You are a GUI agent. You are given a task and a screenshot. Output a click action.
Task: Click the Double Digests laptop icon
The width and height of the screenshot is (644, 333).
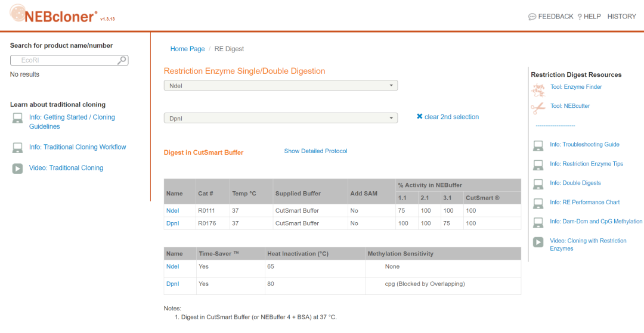(538, 184)
